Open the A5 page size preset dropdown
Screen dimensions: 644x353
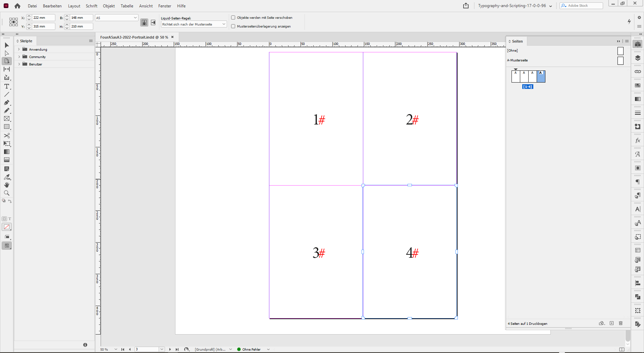pyautogui.click(x=116, y=17)
